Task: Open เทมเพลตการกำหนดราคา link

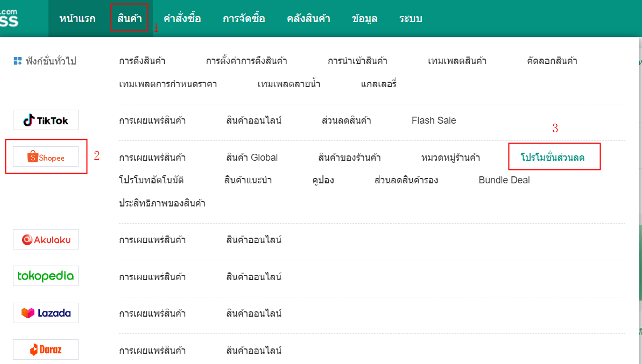Action: [x=168, y=84]
